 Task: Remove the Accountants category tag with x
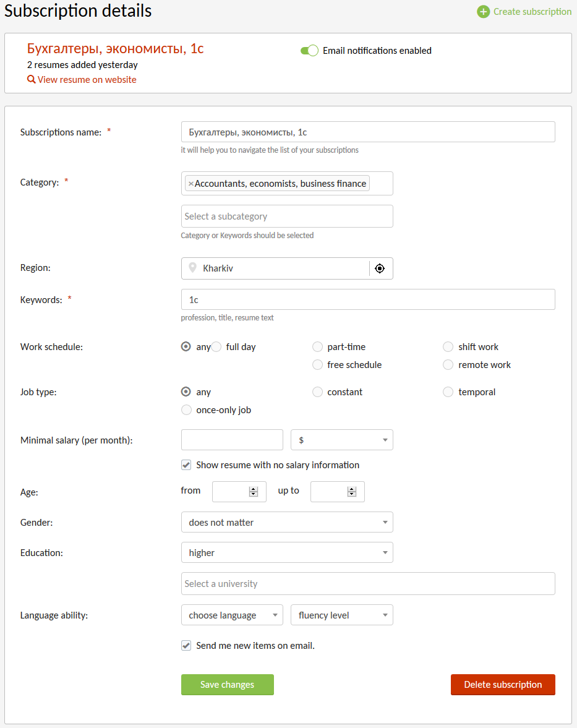tap(190, 184)
